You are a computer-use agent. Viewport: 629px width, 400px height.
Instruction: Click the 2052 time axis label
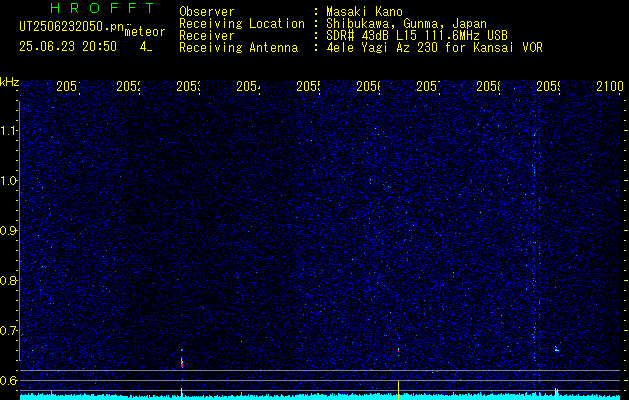(x=128, y=86)
